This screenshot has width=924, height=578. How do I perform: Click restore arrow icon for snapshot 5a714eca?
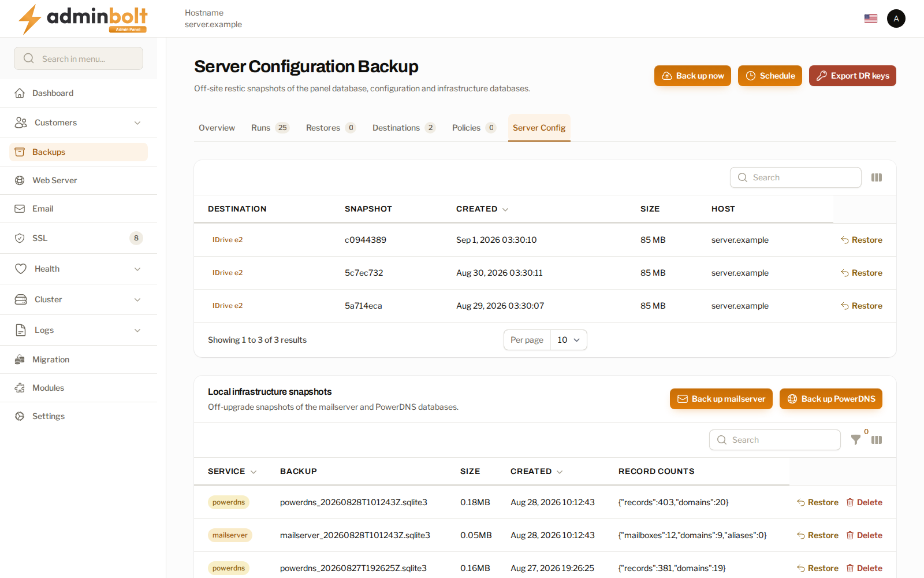[x=845, y=306]
